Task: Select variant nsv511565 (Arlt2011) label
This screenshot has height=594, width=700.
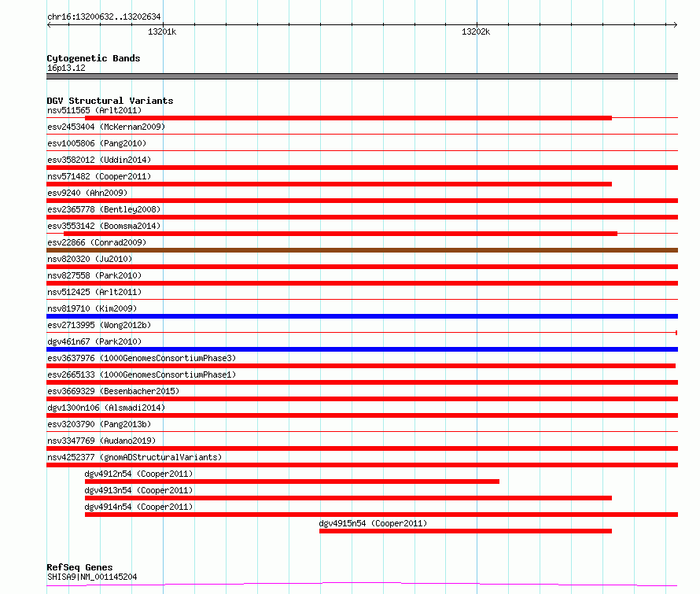Action: [94, 110]
